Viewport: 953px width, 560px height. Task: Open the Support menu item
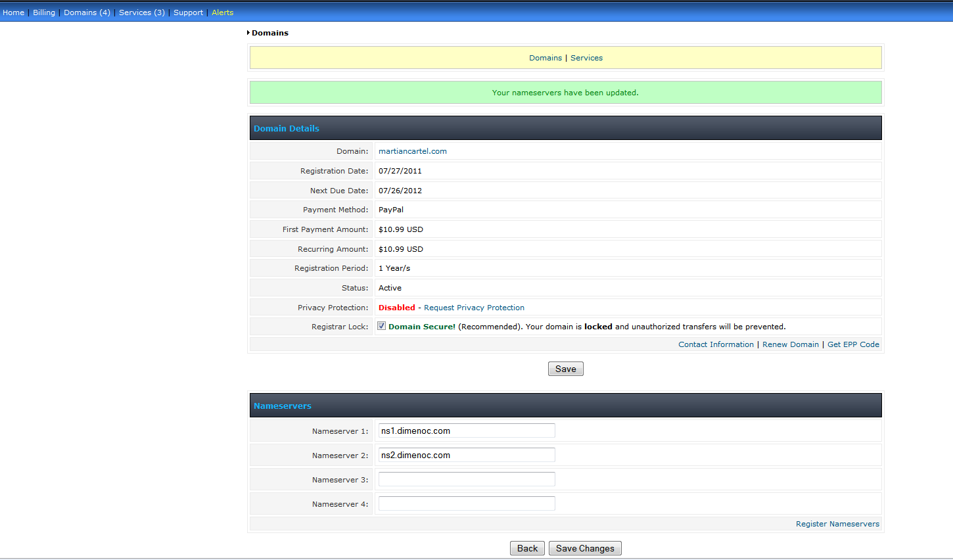point(188,12)
